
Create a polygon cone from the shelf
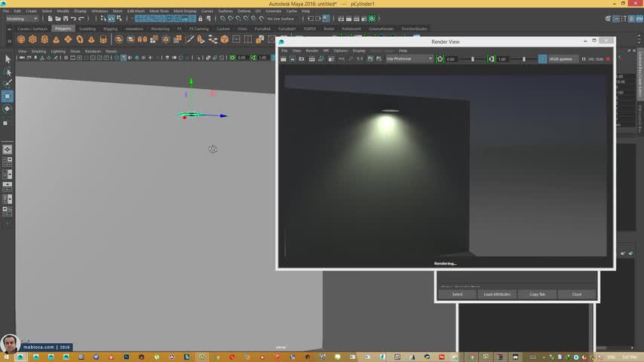pos(56,39)
